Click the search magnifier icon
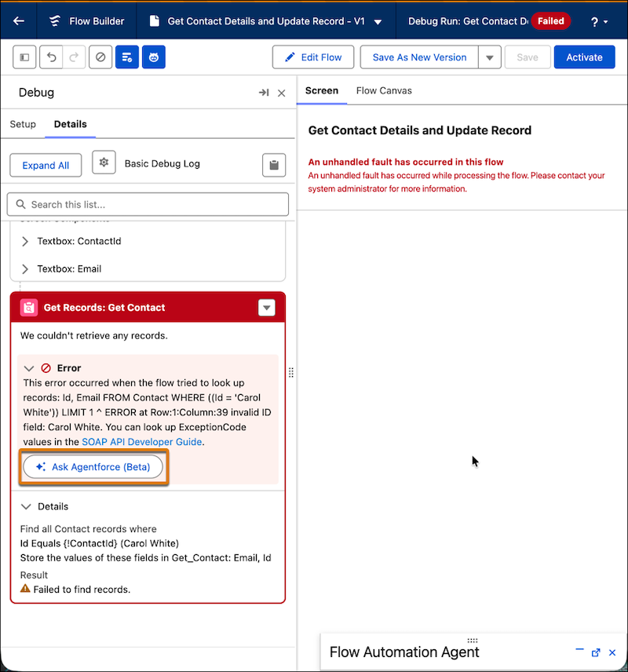Screen dimensions: 628x672 pyautogui.click(x=20, y=204)
